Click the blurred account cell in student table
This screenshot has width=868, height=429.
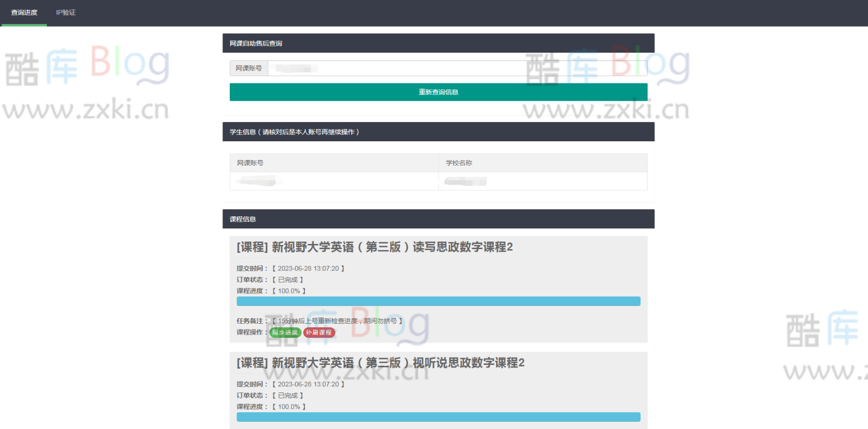pos(334,181)
